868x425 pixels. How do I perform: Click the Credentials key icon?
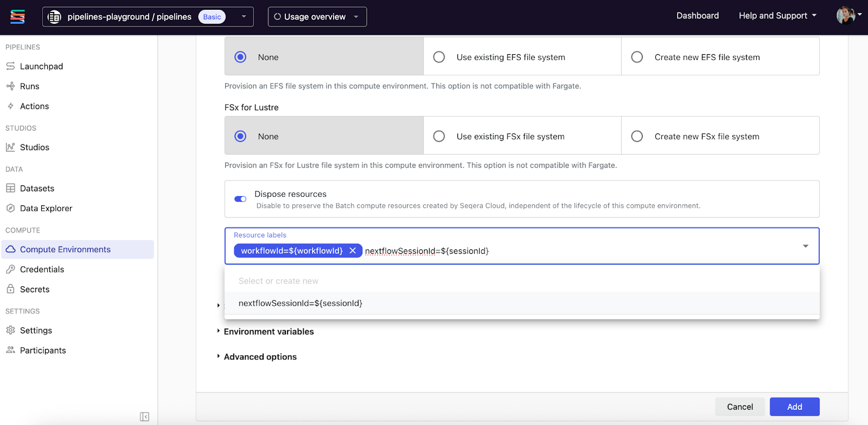(x=10, y=269)
